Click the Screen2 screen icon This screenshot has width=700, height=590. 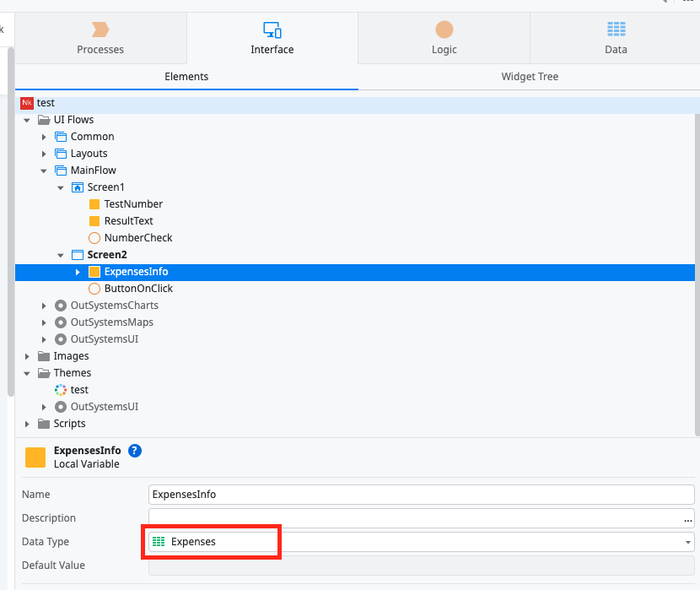[x=78, y=255]
